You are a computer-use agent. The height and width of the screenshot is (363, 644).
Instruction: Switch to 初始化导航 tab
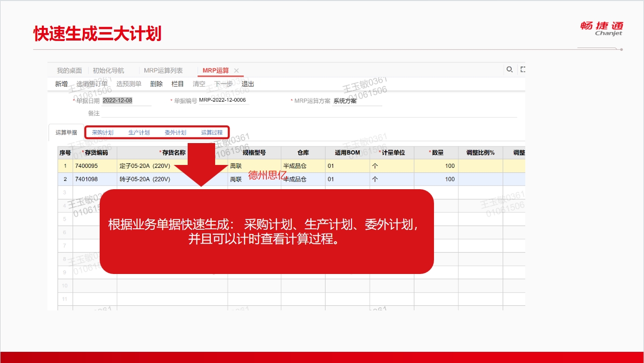(108, 70)
